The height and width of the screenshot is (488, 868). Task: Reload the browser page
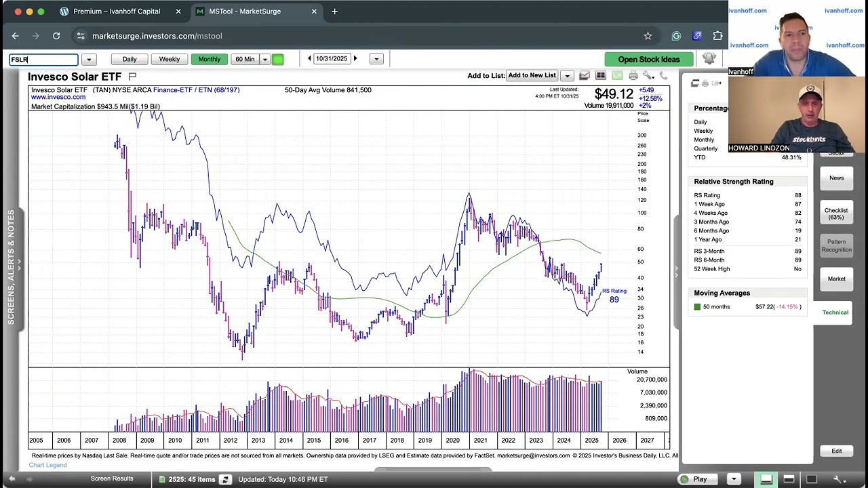56,36
